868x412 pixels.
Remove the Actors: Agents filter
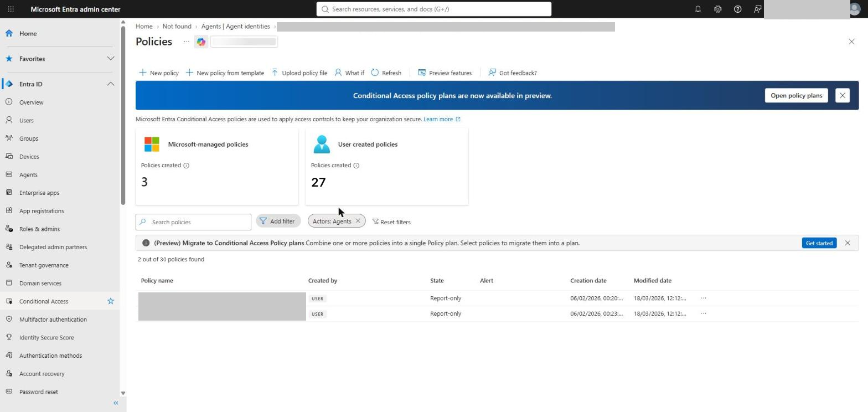coord(358,222)
